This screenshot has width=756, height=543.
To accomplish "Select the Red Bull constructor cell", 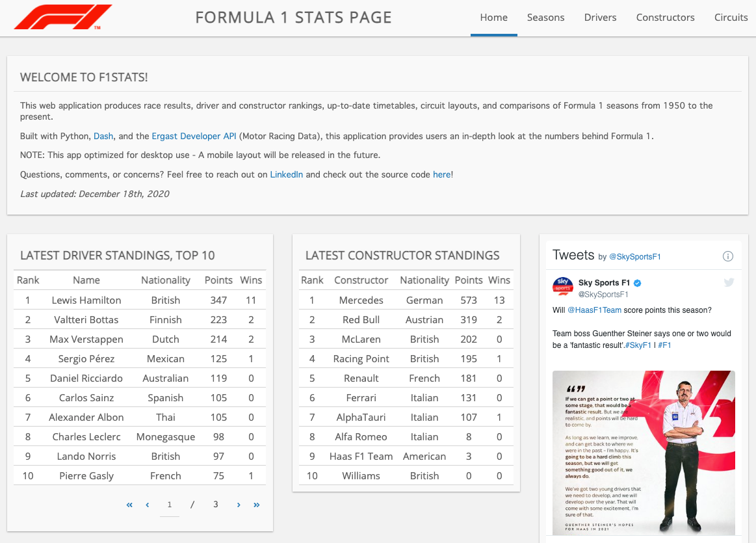I will pos(361,320).
